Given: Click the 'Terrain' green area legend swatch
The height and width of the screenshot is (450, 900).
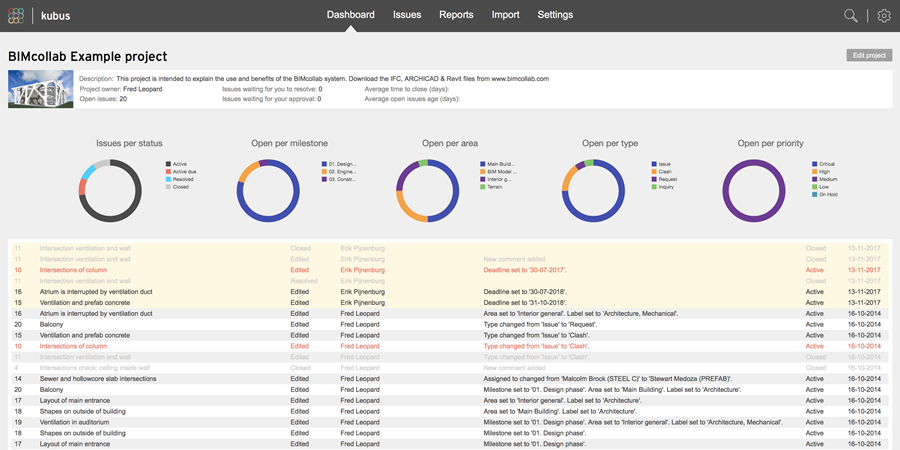Looking at the screenshot, I should (482, 187).
